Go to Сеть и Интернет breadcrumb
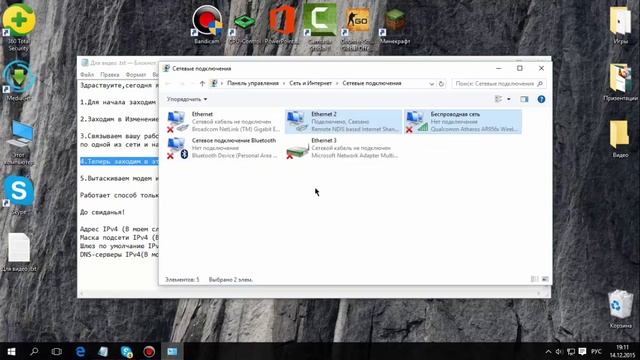Viewport: 640px width, 360px height. click(311, 83)
